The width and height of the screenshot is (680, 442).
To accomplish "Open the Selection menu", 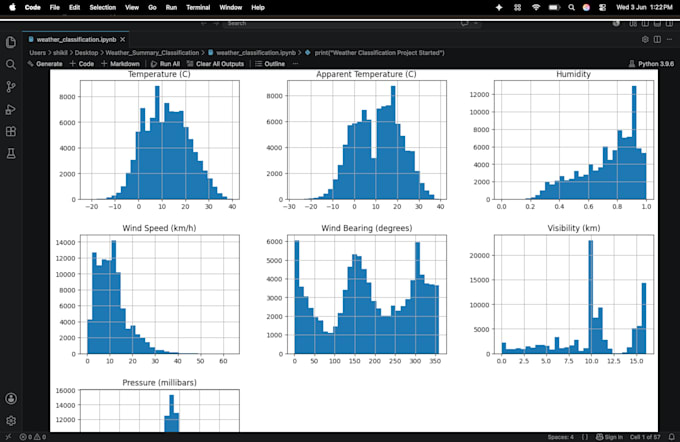I will coord(103,7).
